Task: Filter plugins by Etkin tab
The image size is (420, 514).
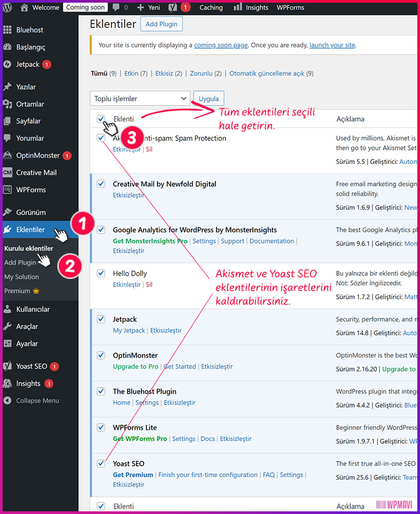Action: click(x=131, y=73)
